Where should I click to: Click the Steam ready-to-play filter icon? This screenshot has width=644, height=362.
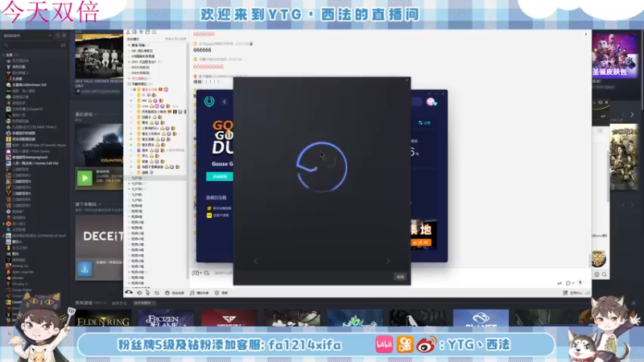pyautogui.click(x=64, y=35)
